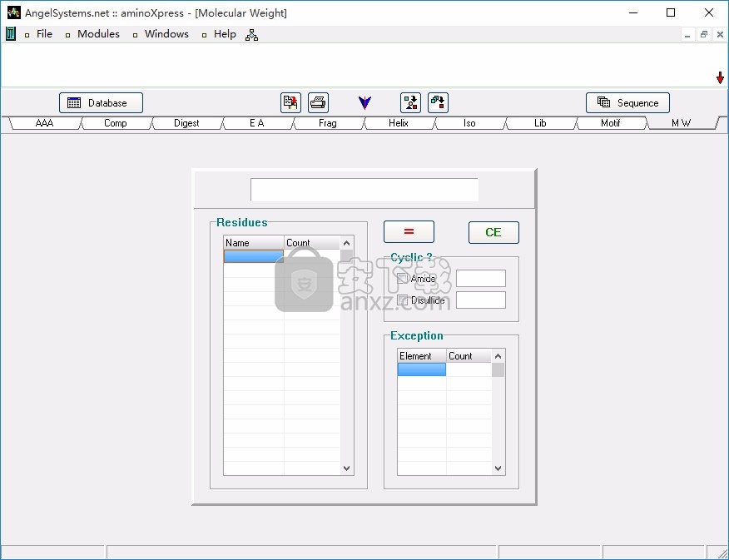Image resolution: width=729 pixels, height=560 pixels.
Task: Click the Name column header in Residues
Action: [x=254, y=243]
